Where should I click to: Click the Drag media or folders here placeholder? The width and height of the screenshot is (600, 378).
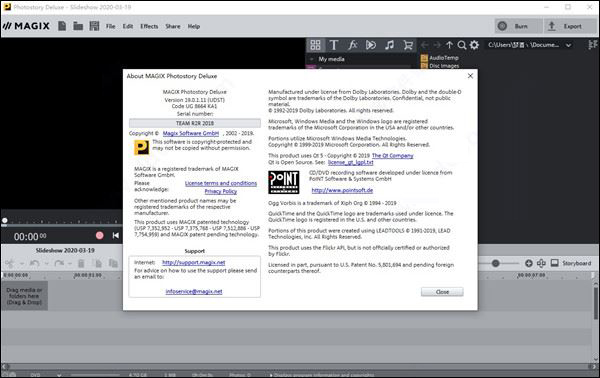pyautogui.click(x=24, y=296)
